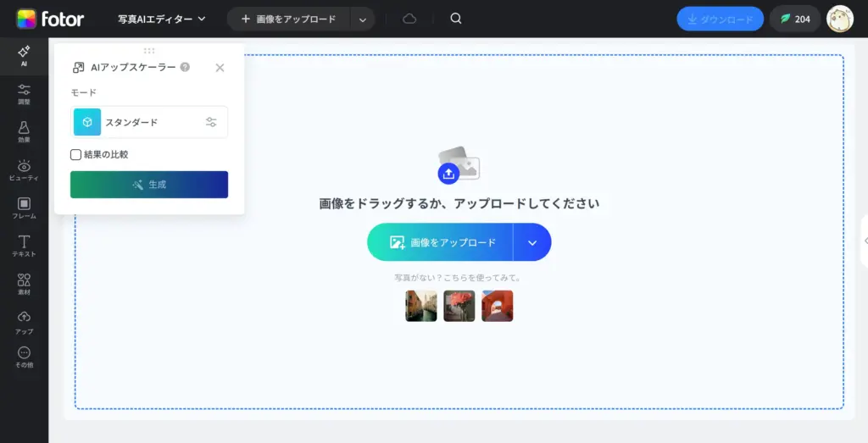The image size is (868, 443).
Task: Click the 生成 generate button
Action: pos(149,185)
